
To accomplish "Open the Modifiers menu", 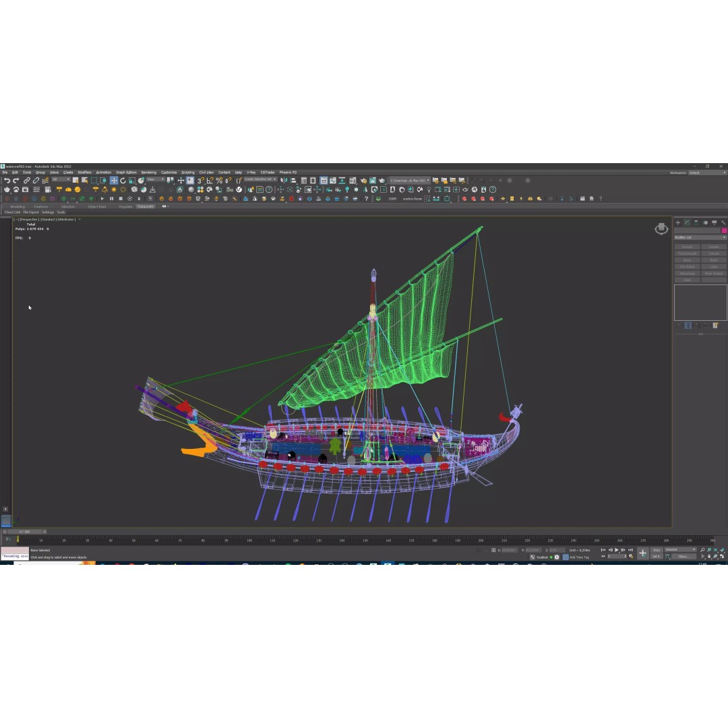I will coord(84,173).
